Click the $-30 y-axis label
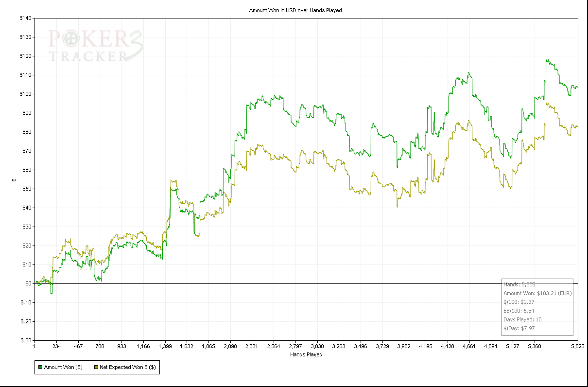Image resolution: width=588 pixels, height=387 pixels. 26,341
